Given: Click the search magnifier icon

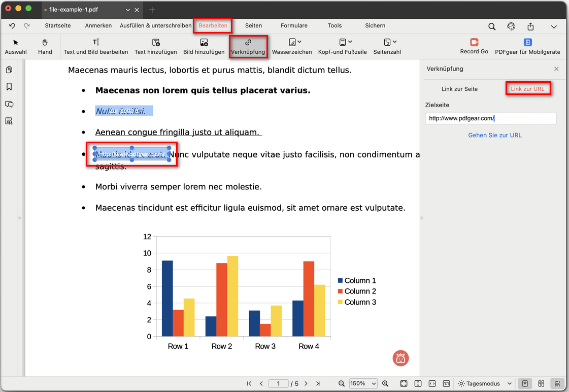Looking at the screenshot, I should tap(492, 26).
